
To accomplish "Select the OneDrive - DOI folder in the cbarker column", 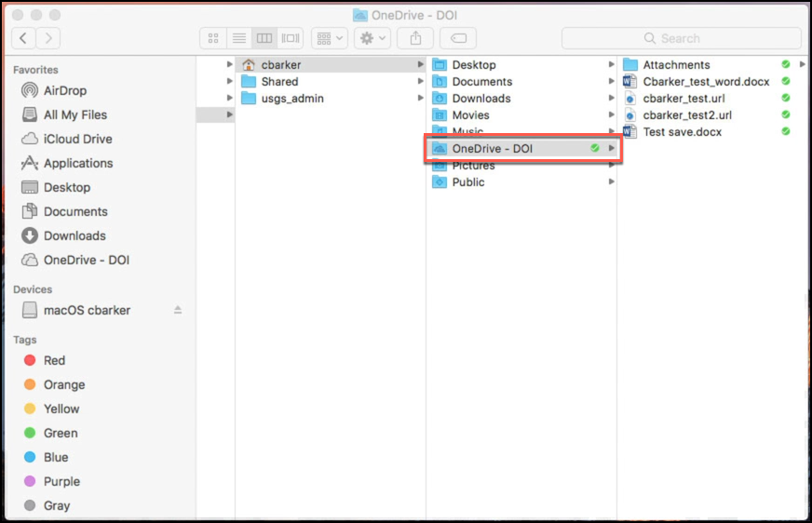I will 522,149.
